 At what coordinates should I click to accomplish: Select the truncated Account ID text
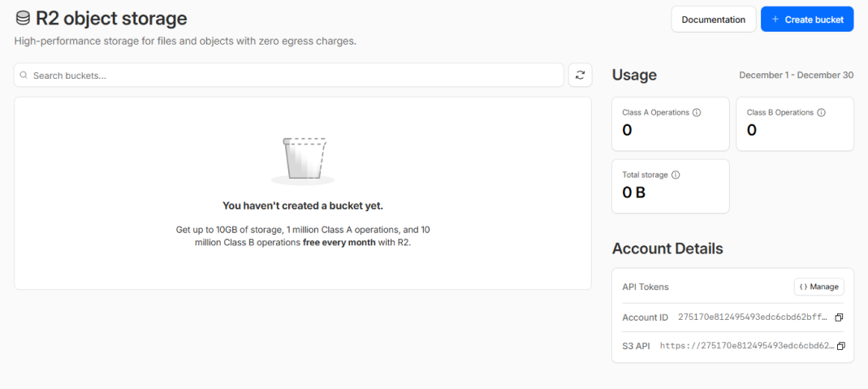point(753,318)
